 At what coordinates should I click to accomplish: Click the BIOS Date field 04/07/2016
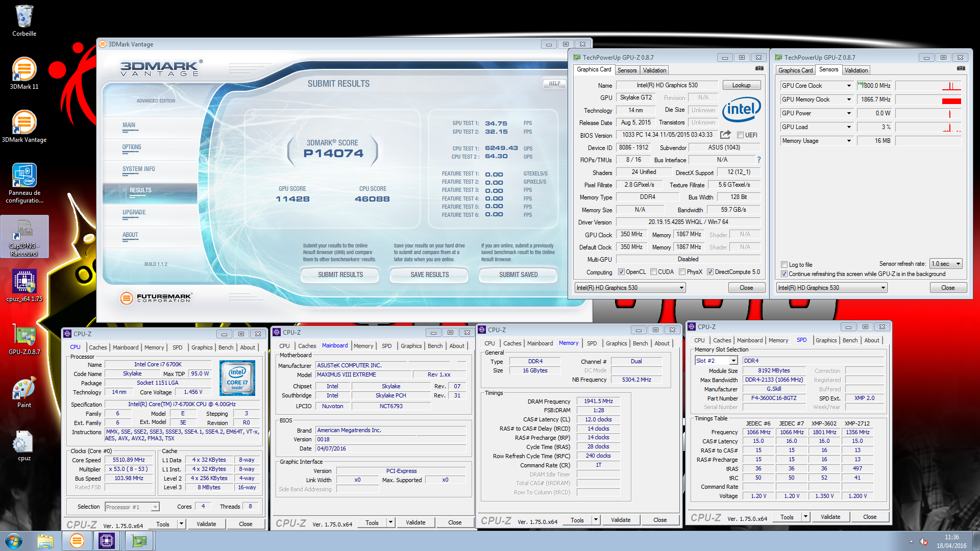point(390,448)
